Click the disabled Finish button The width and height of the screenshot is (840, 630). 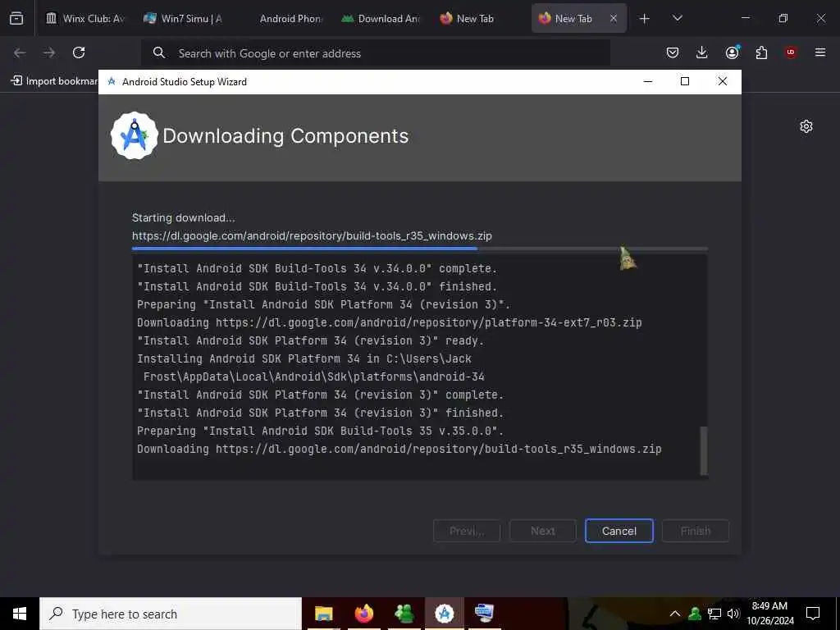(696, 531)
